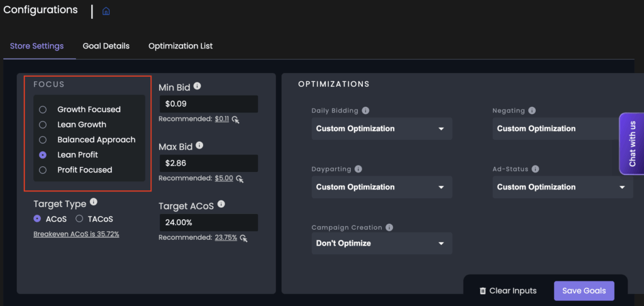Select the Growth Focused radio option
The width and height of the screenshot is (644, 306).
[43, 110]
